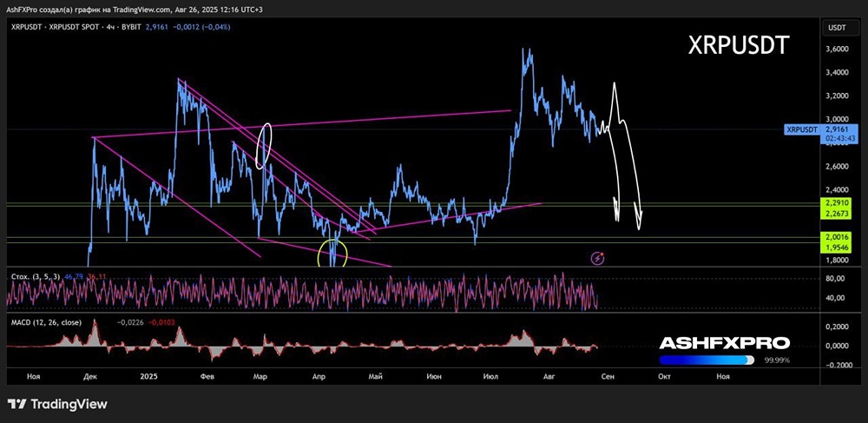Click the 1,8000 price axis label

[837, 260]
